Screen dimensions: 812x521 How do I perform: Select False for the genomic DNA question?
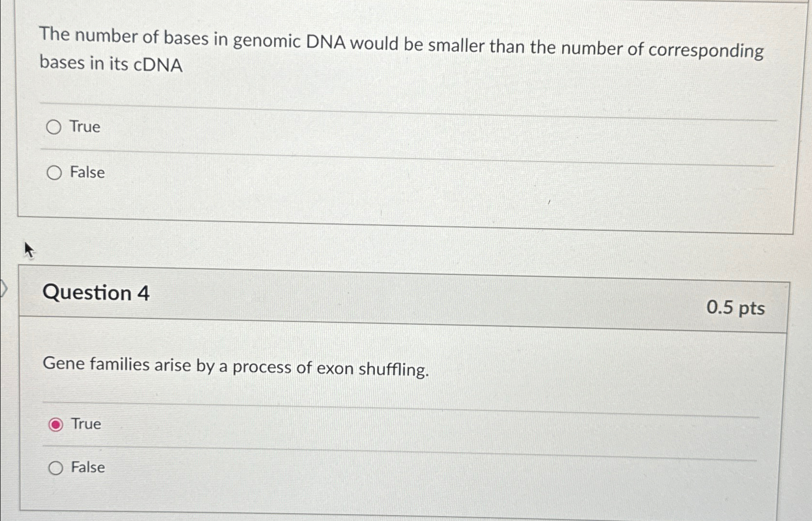(x=55, y=172)
